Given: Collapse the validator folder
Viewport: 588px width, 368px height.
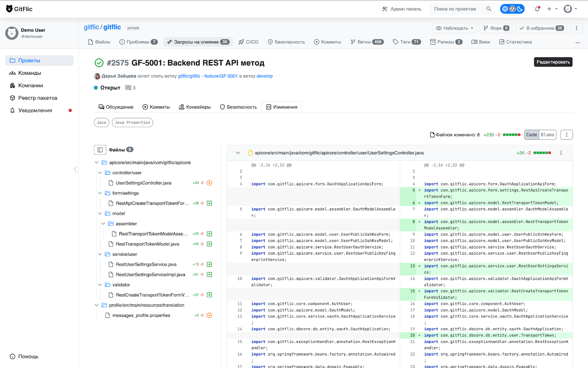Looking at the screenshot, I should coord(100,285).
